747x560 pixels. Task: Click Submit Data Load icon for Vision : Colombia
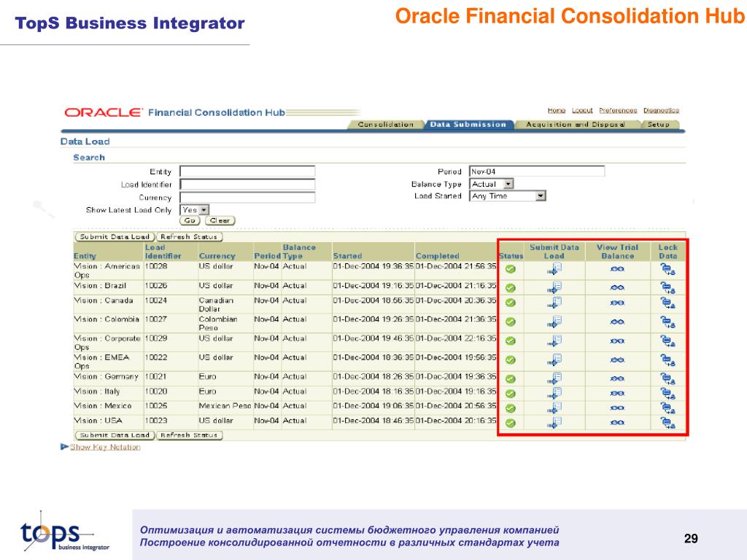pos(554,322)
